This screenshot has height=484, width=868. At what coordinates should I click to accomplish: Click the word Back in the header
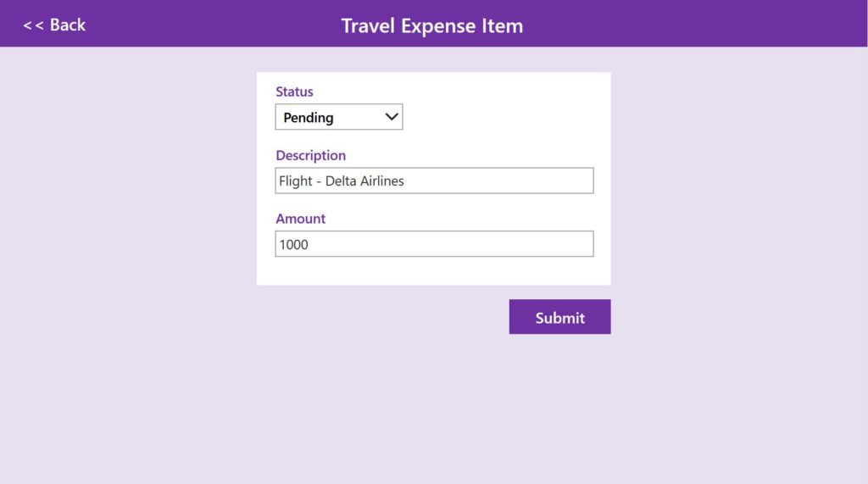tap(68, 25)
